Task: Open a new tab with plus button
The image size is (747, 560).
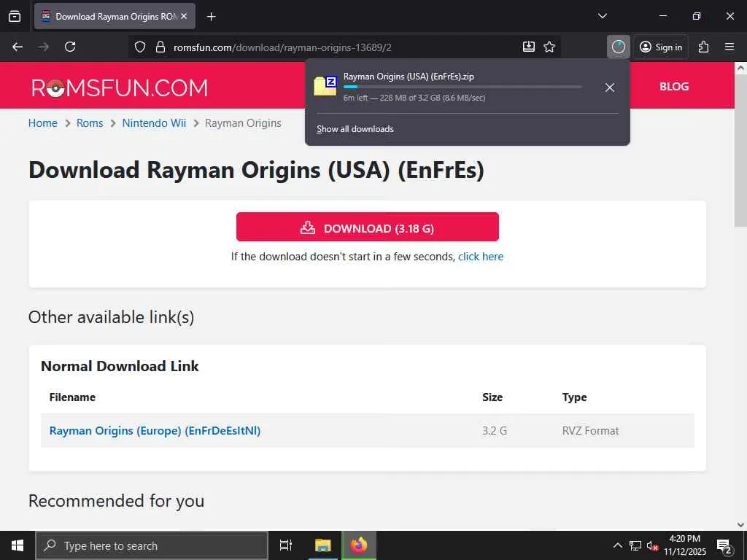Action: point(211,17)
